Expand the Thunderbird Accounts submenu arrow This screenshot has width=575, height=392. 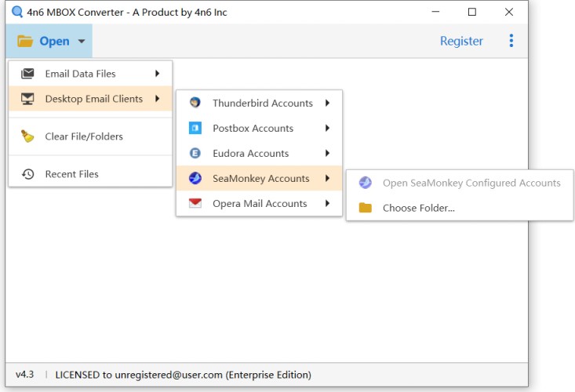(x=327, y=103)
